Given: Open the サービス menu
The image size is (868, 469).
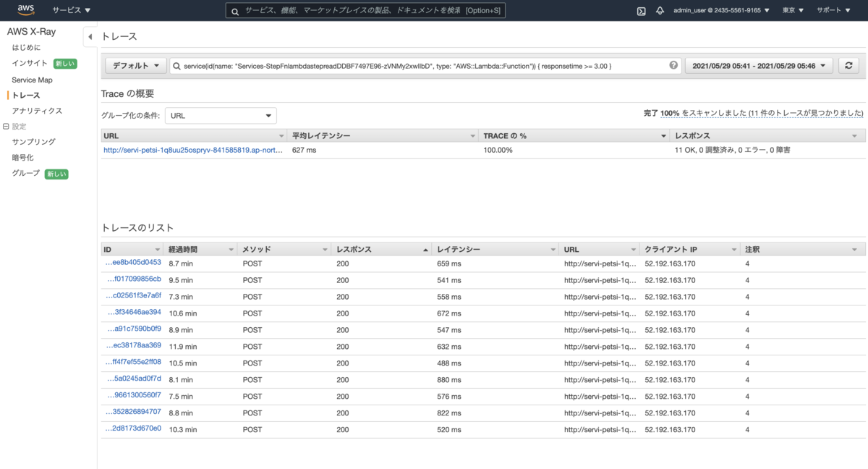Looking at the screenshot, I should pos(72,11).
